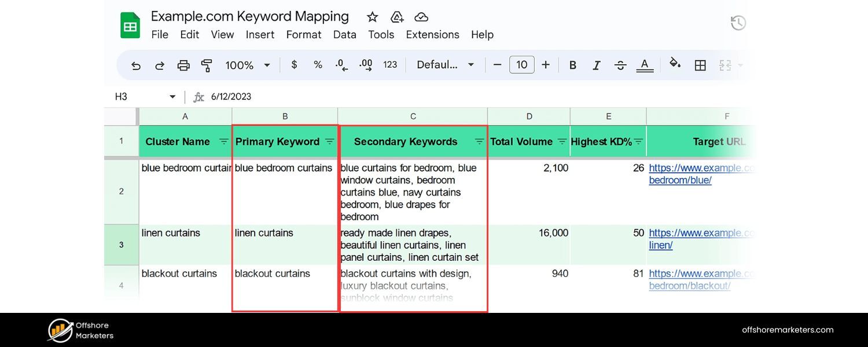Apply currency format with dollar icon
Viewport: 868px width, 347px height.
pos(294,65)
